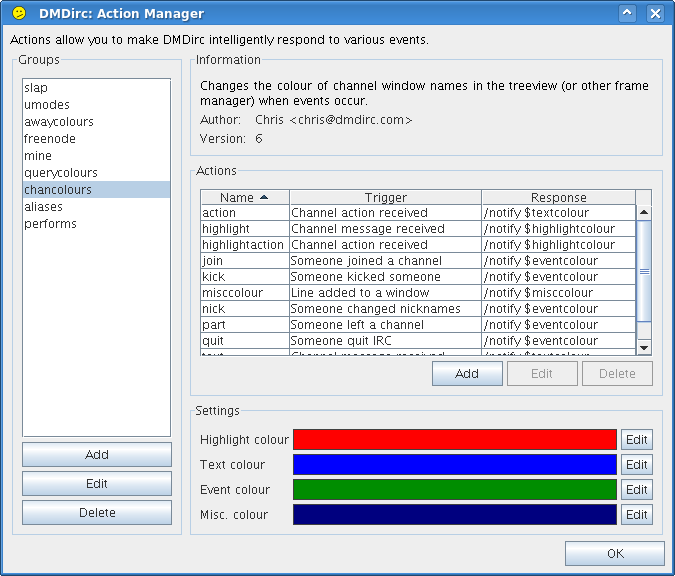
Task: Click the roll-up window button in title bar
Action: click(627, 13)
